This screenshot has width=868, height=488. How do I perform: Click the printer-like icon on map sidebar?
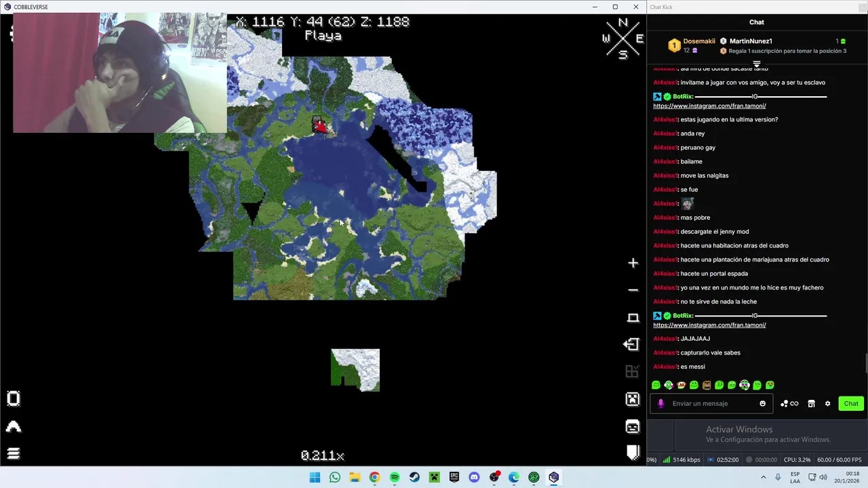(x=633, y=426)
